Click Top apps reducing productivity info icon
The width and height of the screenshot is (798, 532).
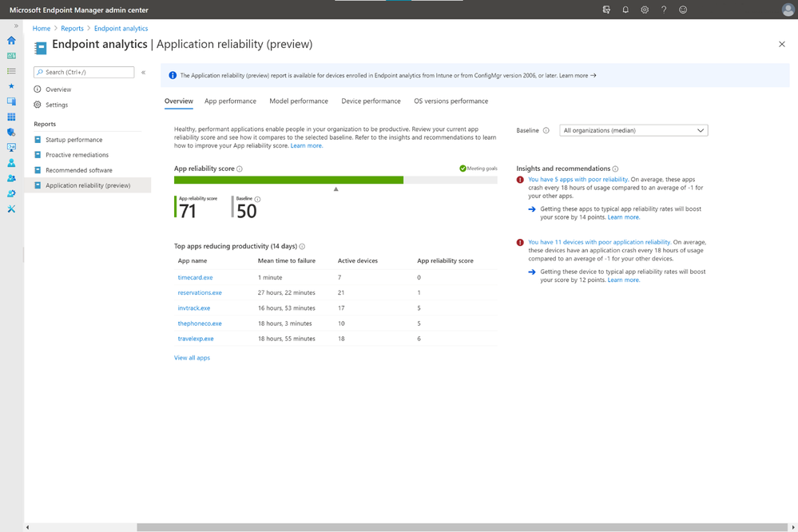tap(302, 246)
